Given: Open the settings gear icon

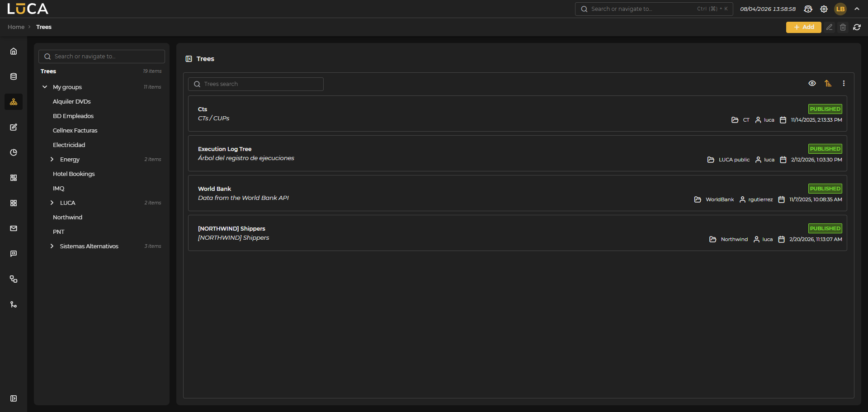Looking at the screenshot, I should click(x=824, y=9).
